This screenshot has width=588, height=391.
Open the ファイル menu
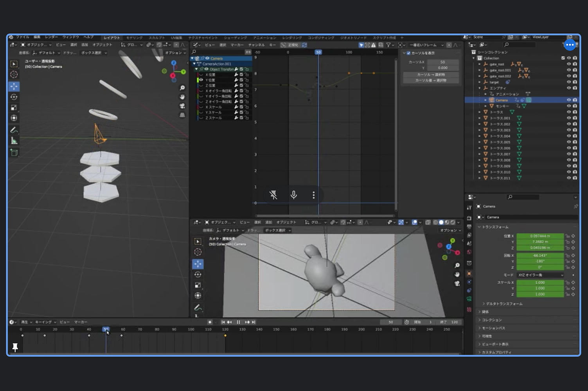pyautogui.click(x=22, y=37)
